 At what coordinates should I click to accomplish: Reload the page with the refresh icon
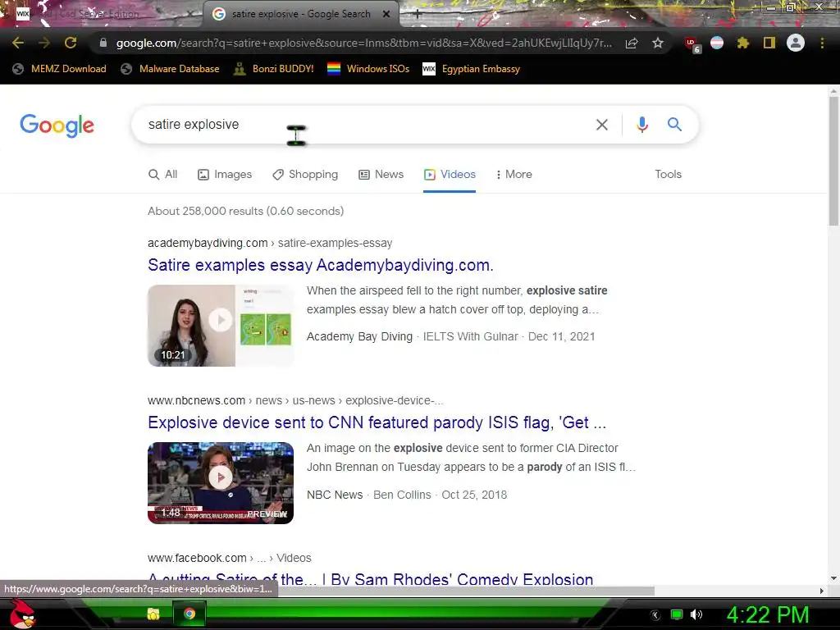click(71, 43)
